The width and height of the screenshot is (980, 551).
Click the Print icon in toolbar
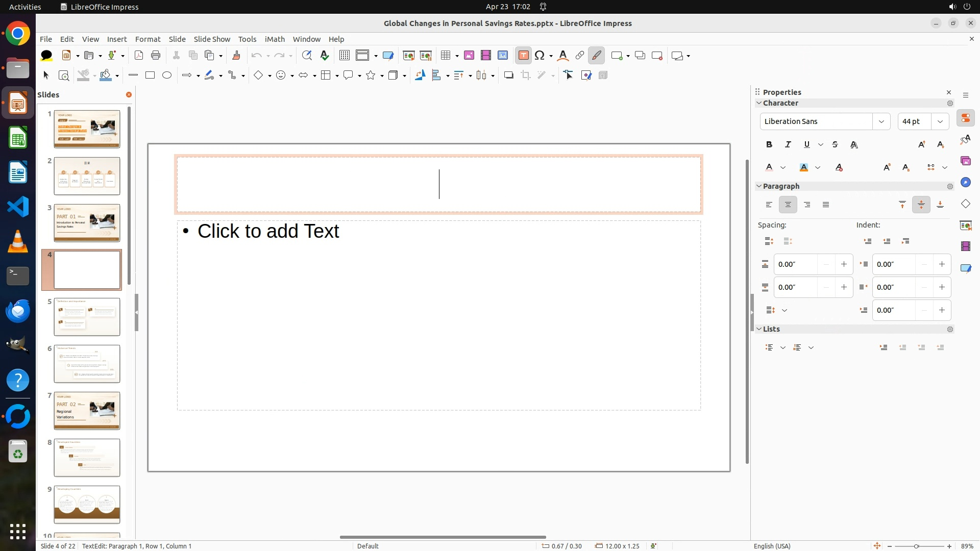pos(156,56)
